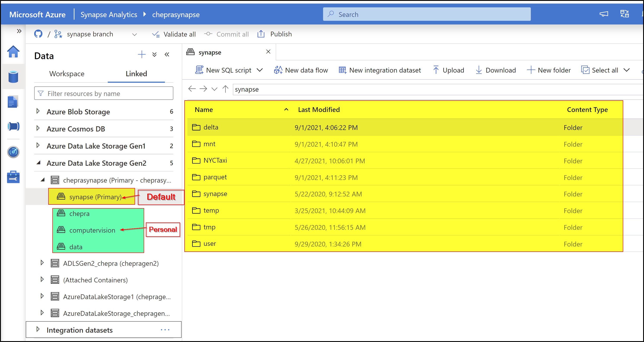The height and width of the screenshot is (342, 644).
Task: Sort by Last Modified column header
Action: pyautogui.click(x=319, y=110)
